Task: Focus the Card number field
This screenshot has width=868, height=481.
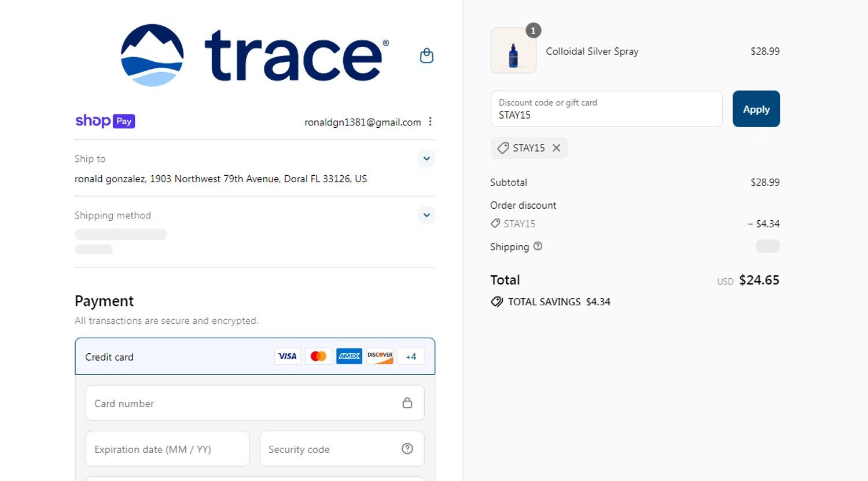Action: 255,403
